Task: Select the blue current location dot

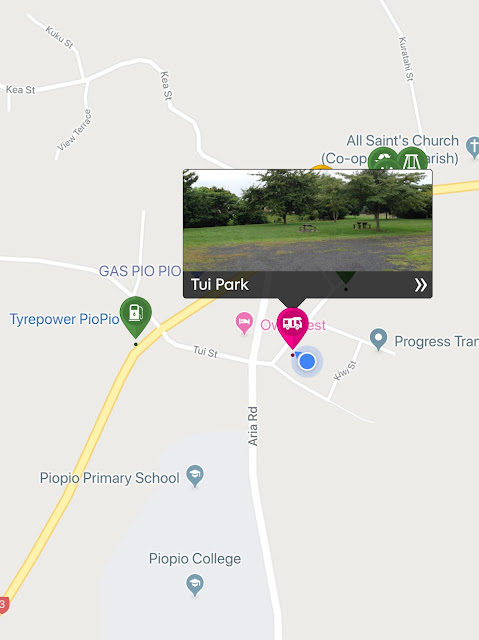Action: [307, 362]
